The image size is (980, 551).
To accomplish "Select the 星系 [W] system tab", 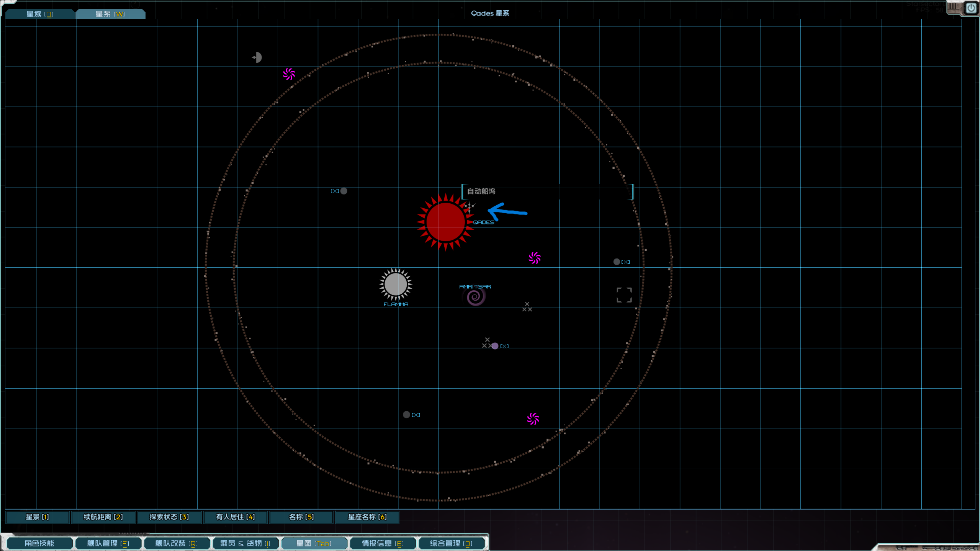I will (110, 14).
